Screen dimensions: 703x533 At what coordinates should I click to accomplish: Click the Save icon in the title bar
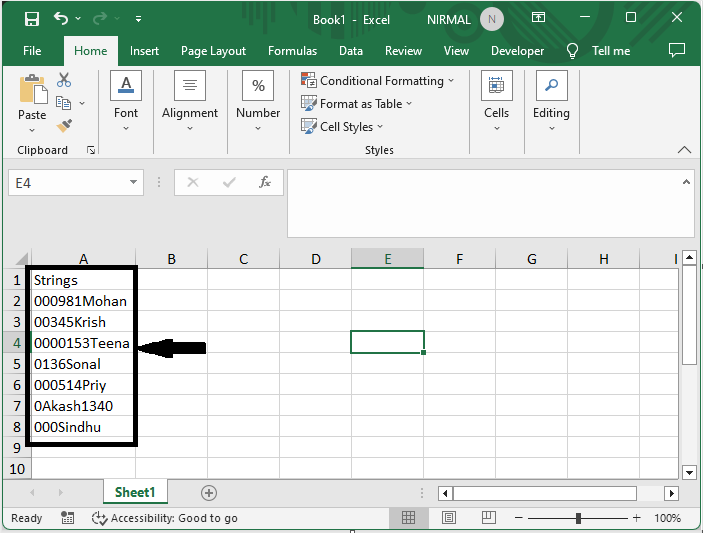(32, 19)
